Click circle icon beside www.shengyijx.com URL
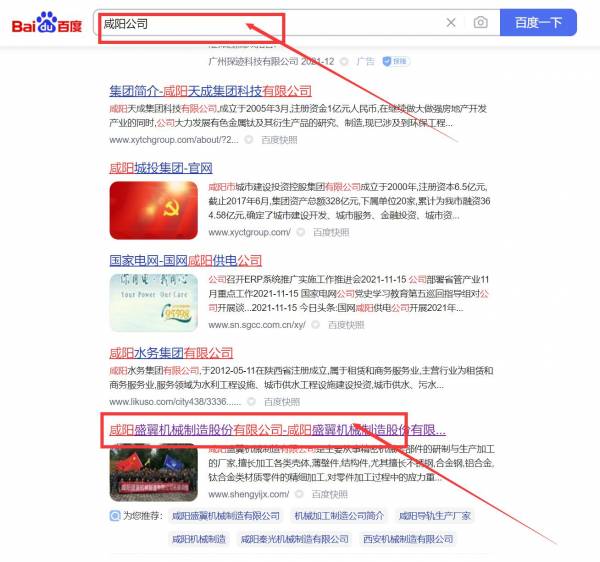The height and width of the screenshot is (562, 600). tap(299, 494)
